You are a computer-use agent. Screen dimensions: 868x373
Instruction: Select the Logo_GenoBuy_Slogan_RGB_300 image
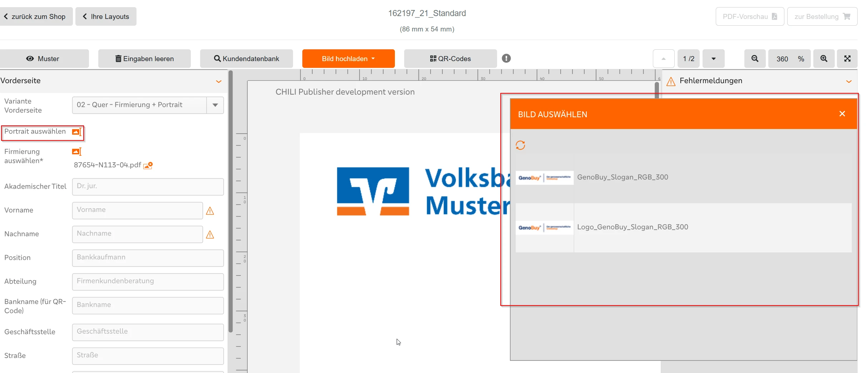coord(633,227)
